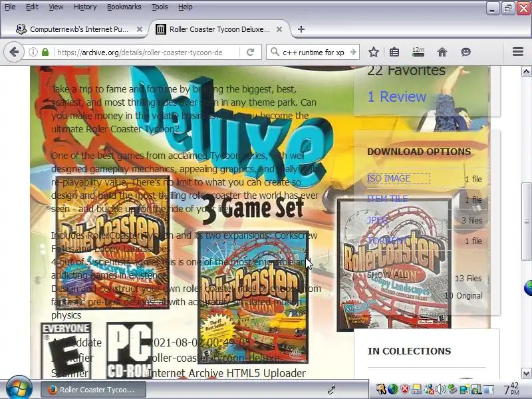Viewport: 532px width, 399px height.
Task: Select Roller Coaster Tycoon taskbar button
Action: [93, 390]
